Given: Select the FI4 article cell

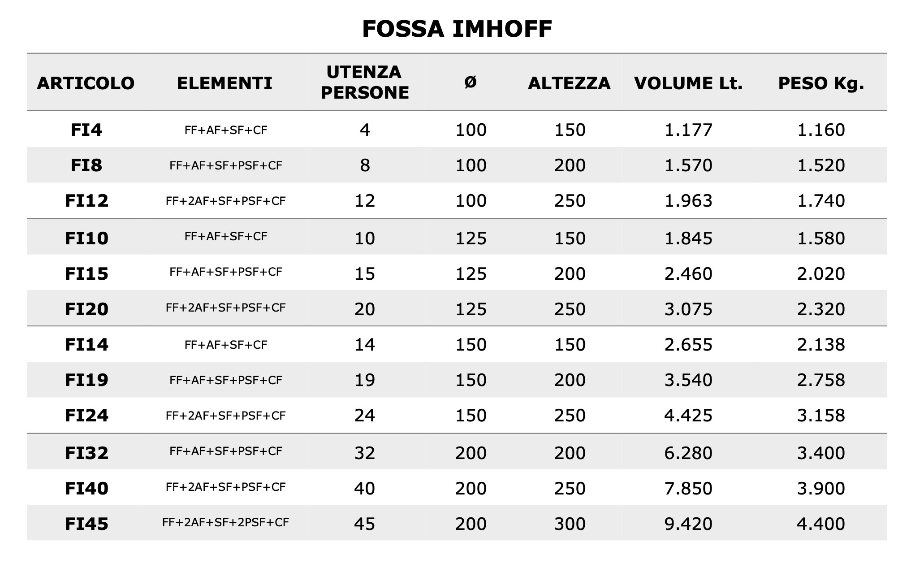Looking at the screenshot, I should (x=86, y=130).
